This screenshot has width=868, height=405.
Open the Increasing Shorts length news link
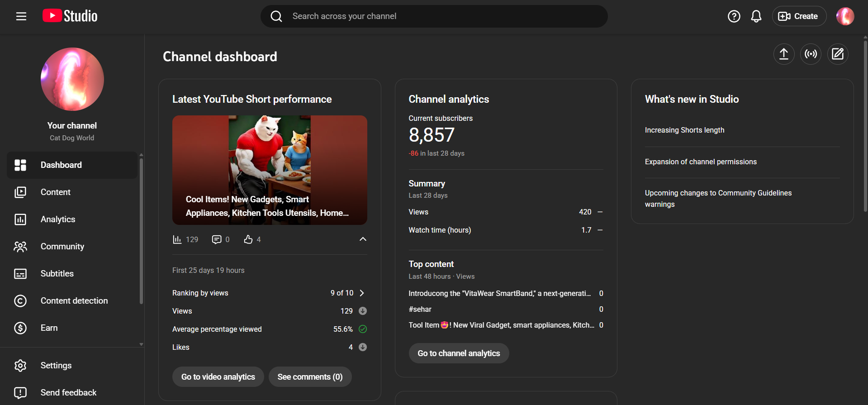click(x=684, y=130)
